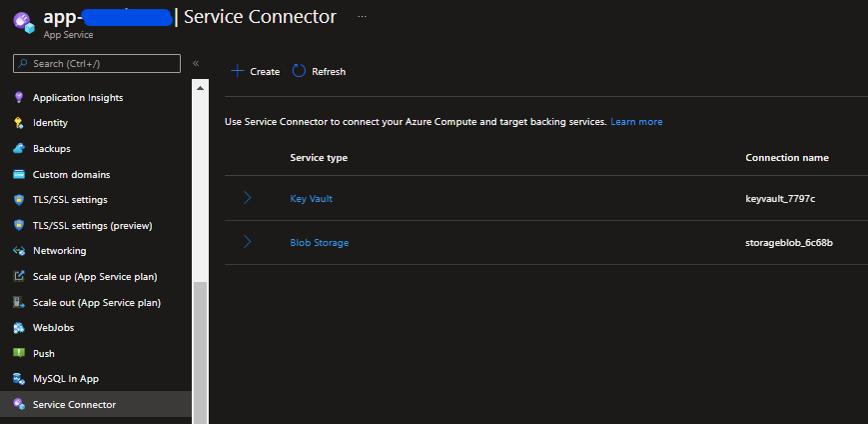Image resolution: width=868 pixels, height=424 pixels.
Task: Click the Push icon
Action: click(19, 354)
